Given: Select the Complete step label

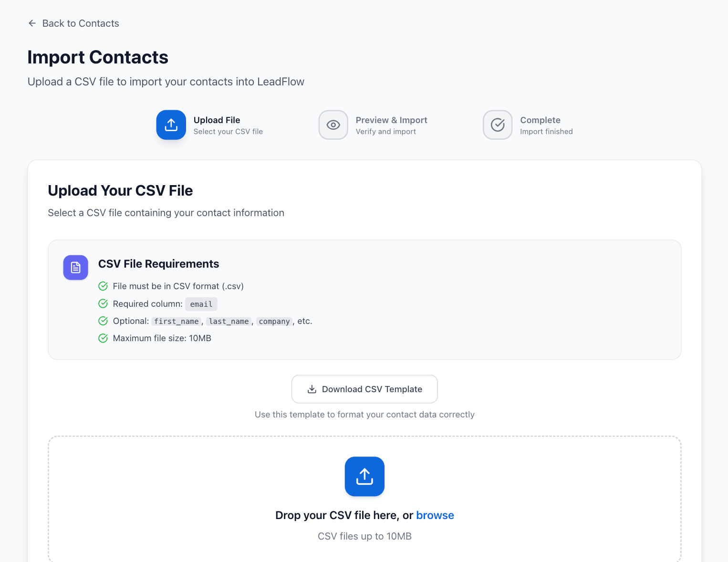Looking at the screenshot, I should (x=540, y=120).
